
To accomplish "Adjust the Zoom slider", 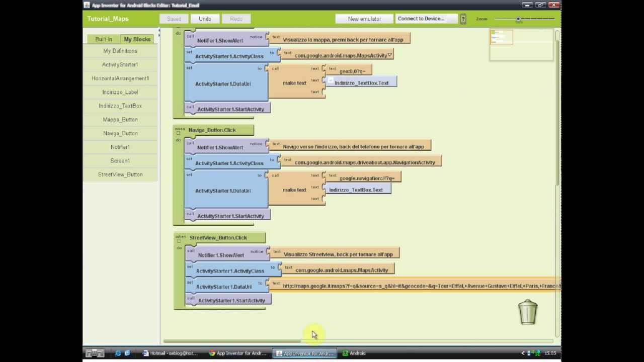I will pyautogui.click(x=518, y=19).
